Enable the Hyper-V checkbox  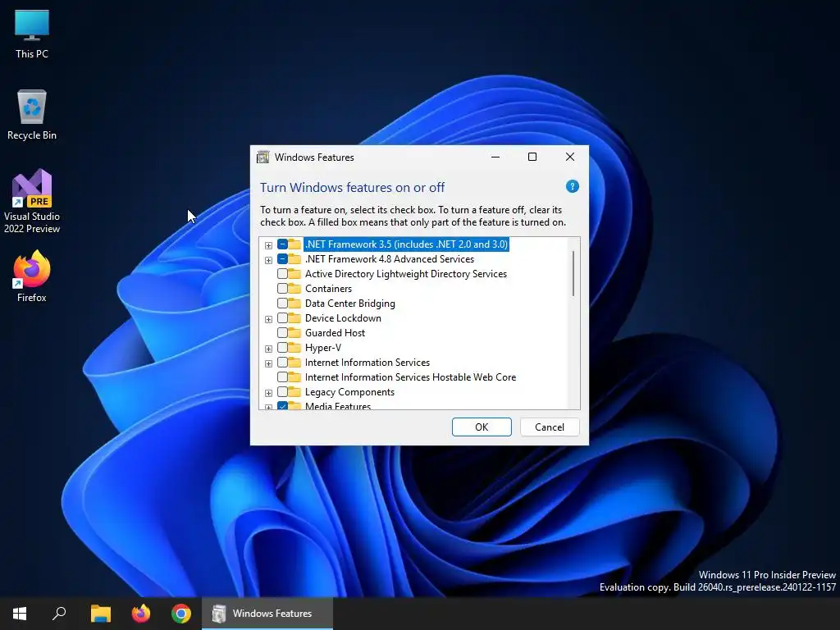pos(282,348)
